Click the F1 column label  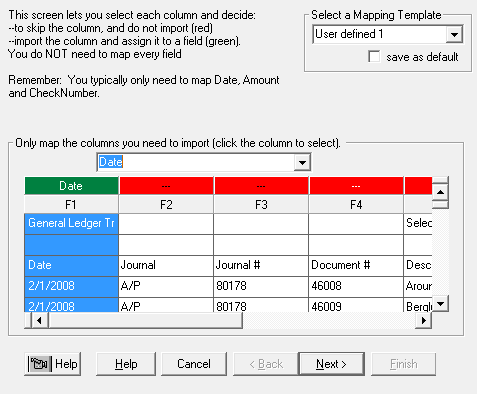pos(71,204)
